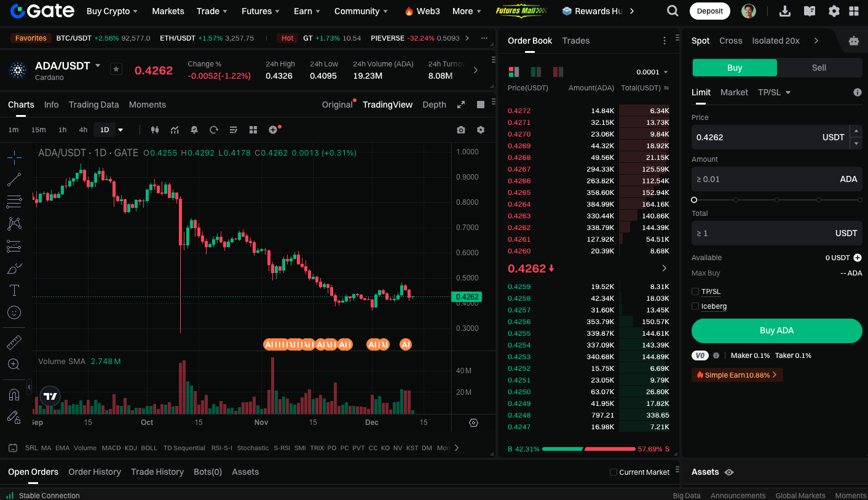Select the Sell side button
Screen dimensions: 868x500
(x=819, y=68)
